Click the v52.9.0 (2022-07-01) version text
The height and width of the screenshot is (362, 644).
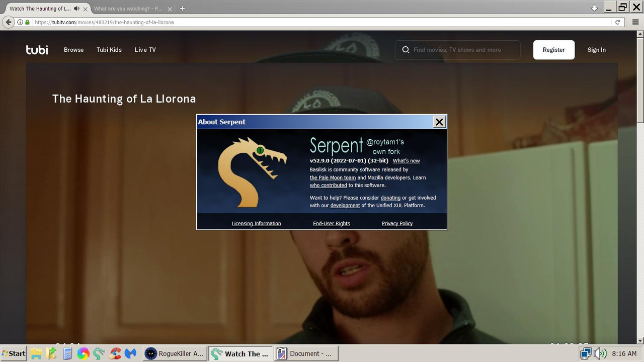pyautogui.click(x=349, y=160)
